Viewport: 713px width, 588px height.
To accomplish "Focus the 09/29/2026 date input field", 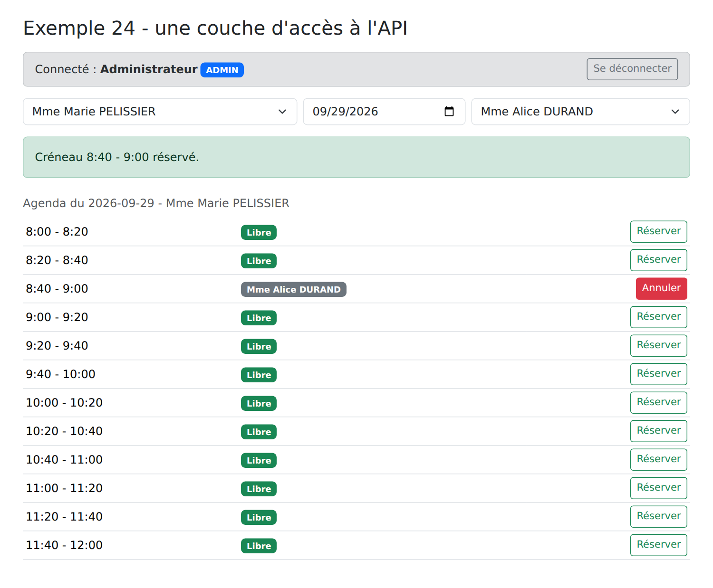I will click(384, 112).
